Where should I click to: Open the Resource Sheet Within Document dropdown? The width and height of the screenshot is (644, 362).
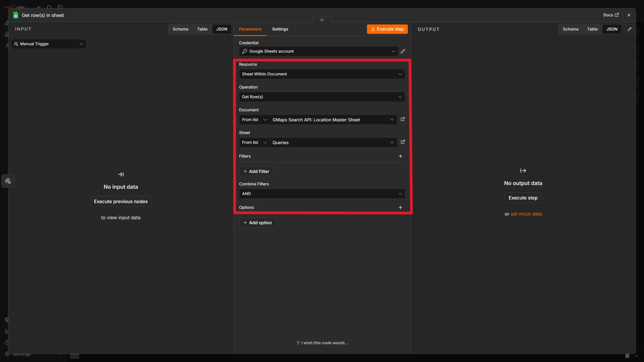(322, 74)
